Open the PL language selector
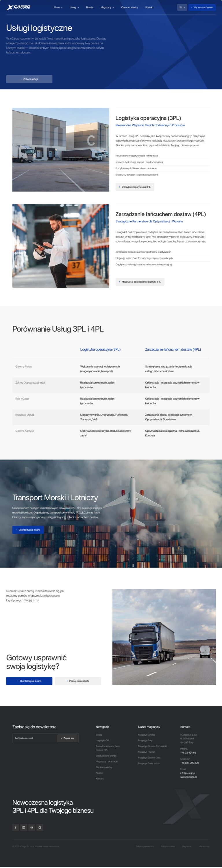The width and height of the screenshot is (222, 868). (182, 8)
